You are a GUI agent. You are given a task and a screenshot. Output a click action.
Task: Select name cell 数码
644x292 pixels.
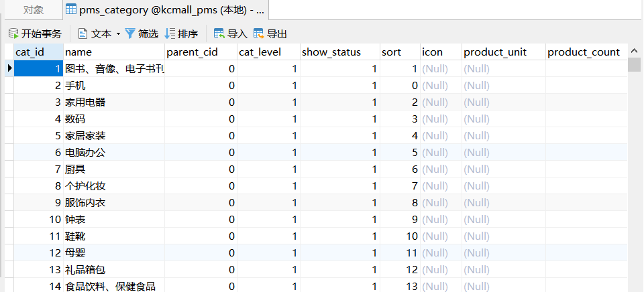point(114,119)
